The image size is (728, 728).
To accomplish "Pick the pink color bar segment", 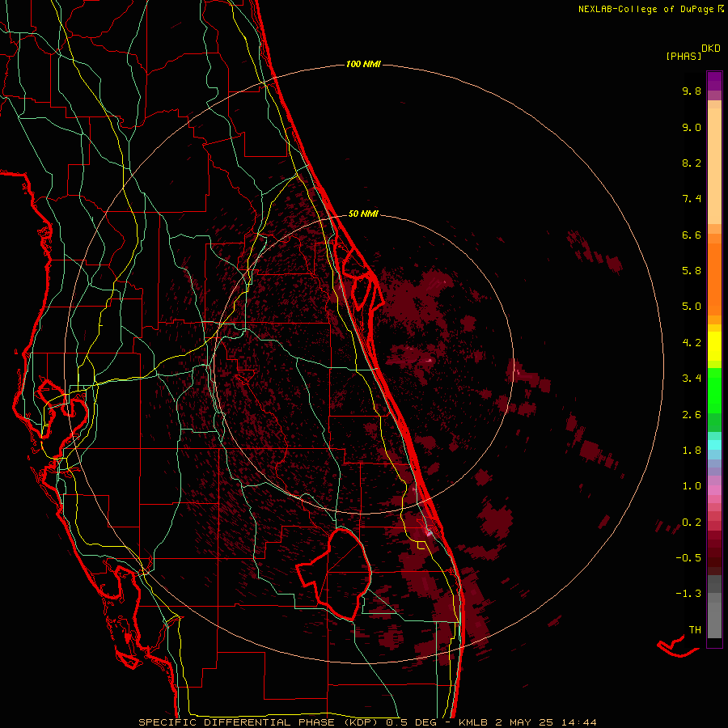I will (714, 490).
